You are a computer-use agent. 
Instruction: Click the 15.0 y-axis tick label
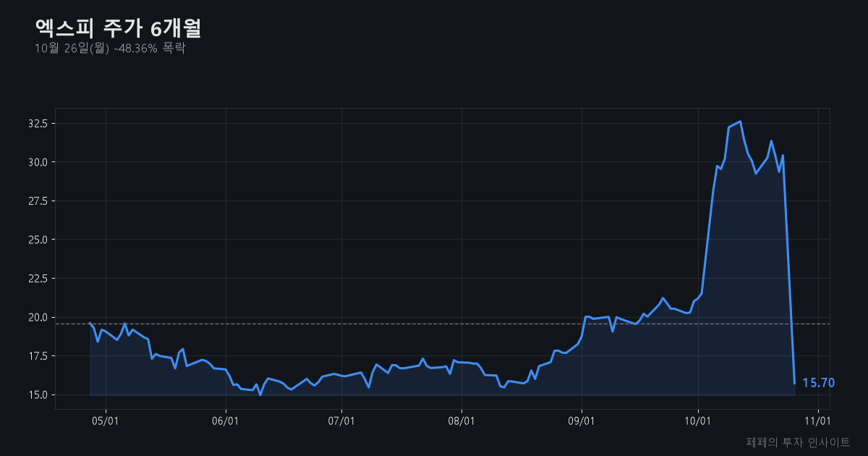click(x=38, y=395)
